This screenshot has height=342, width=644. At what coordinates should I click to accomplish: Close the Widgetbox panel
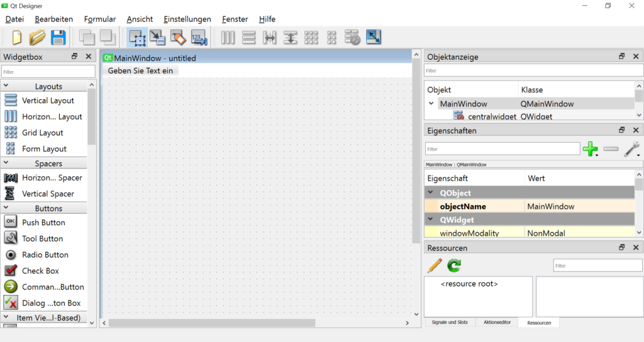point(88,56)
